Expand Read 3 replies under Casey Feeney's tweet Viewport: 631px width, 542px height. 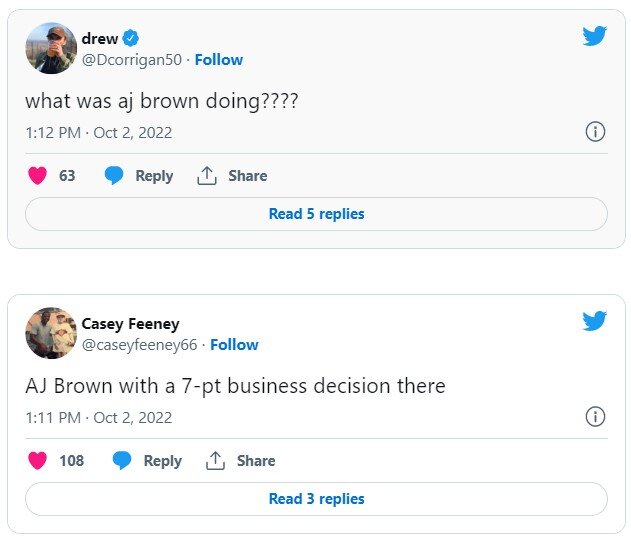[316, 499]
